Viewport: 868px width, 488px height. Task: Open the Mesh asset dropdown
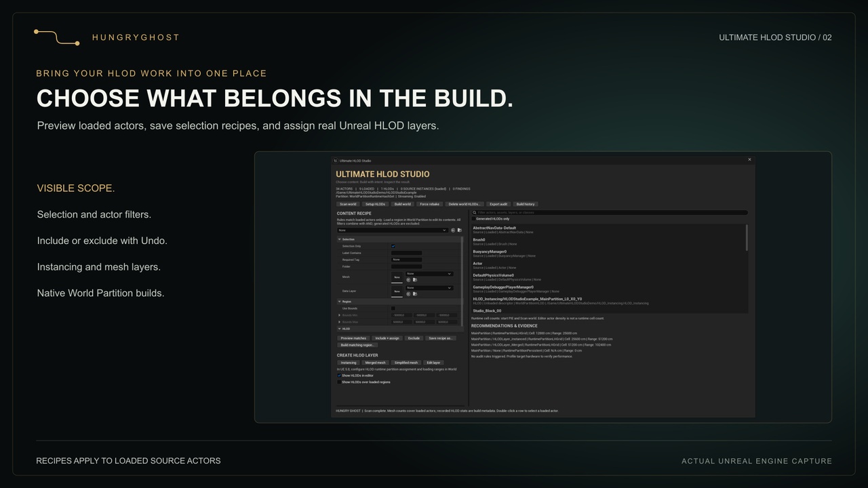point(429,274)
